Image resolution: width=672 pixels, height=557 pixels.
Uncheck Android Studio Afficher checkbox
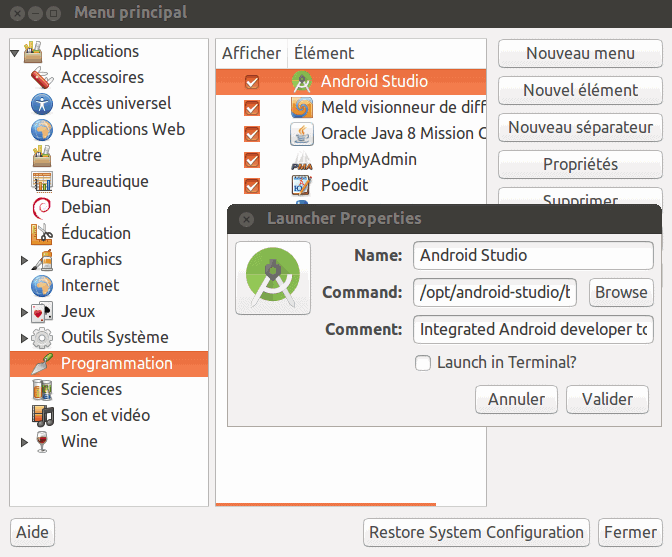click(252, 82)
